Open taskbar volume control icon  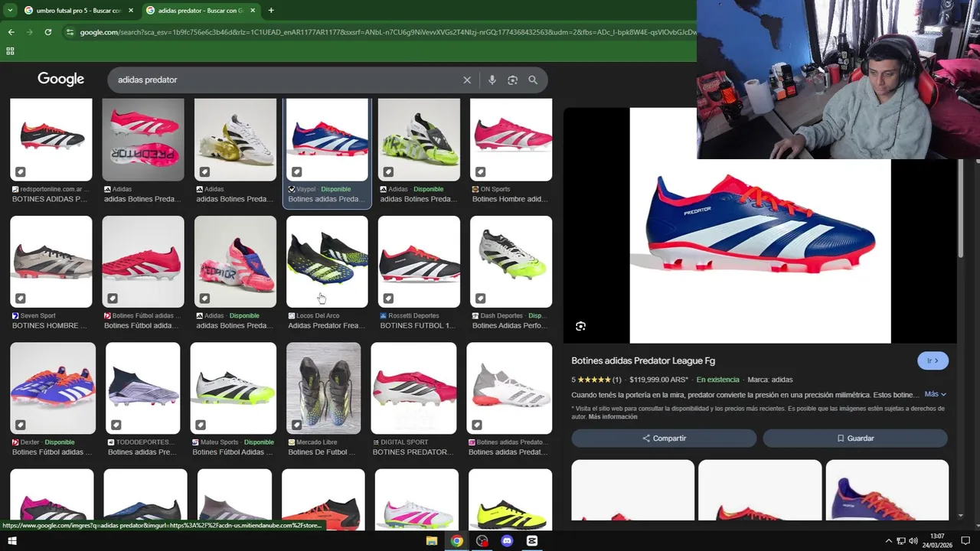913,541
